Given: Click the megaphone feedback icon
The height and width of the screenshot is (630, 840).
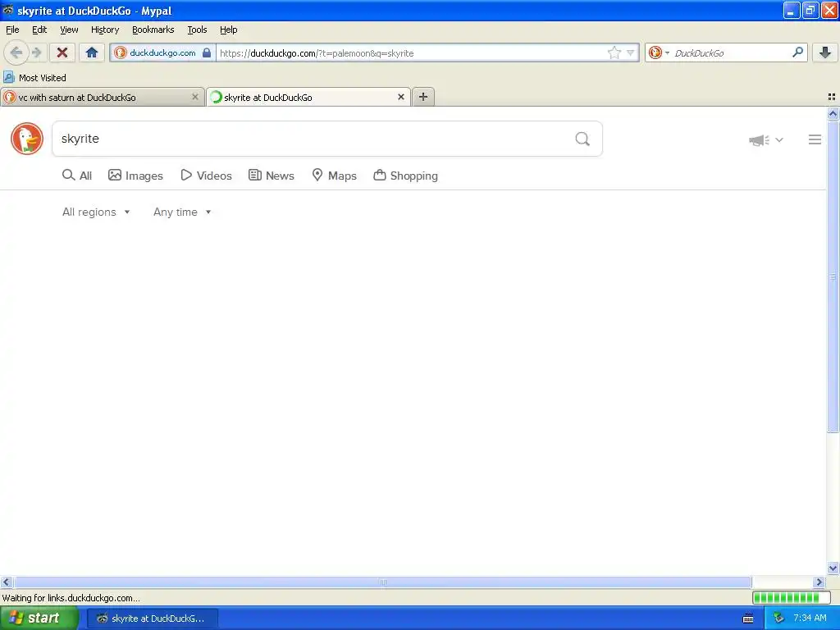Looking at the screenshot, I should tap(759, 140).
